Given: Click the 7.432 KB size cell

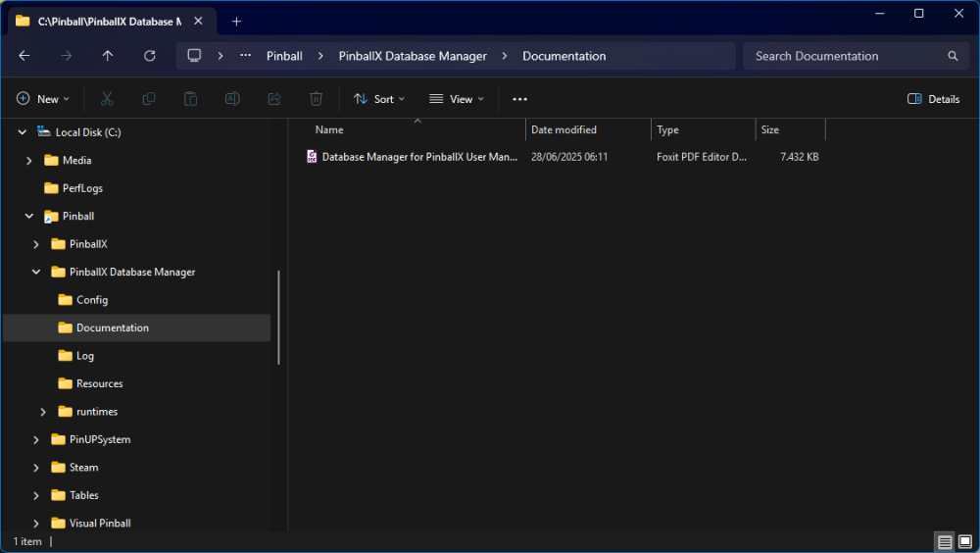Looking at the screenshot, I should [x=800, y=157].
